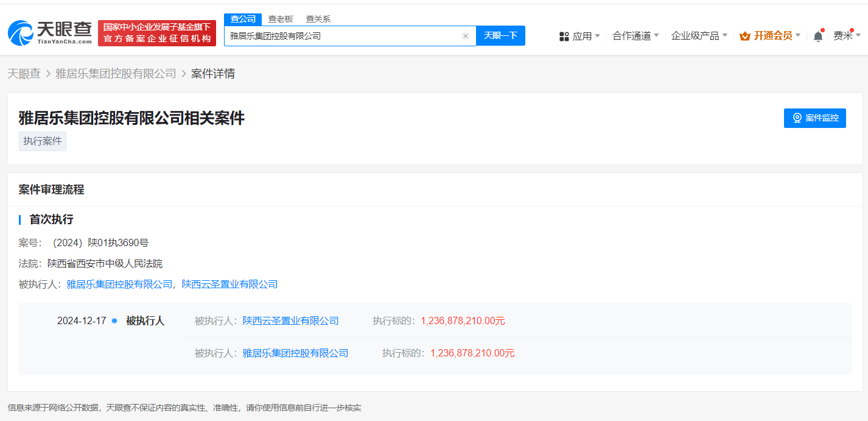This screenshot has width=868, height=421.
Task: Click second row's 1,236,878,210.00元 amount
Action: (473, 353)
